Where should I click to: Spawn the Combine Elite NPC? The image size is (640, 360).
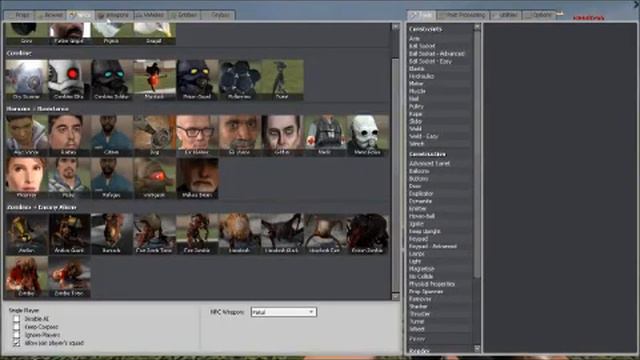[69, 80]
